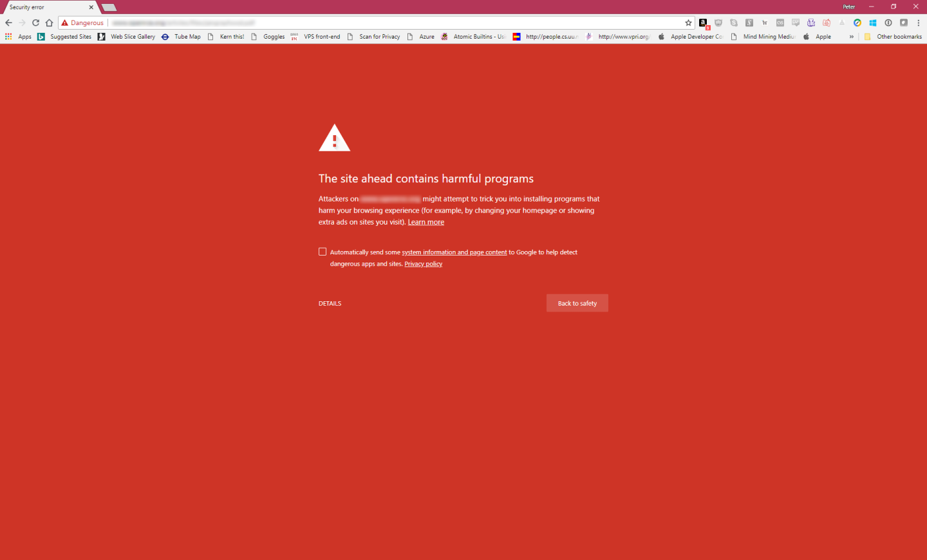
Task: Bookmark this page with the star icon
Action: coord(689,22)
